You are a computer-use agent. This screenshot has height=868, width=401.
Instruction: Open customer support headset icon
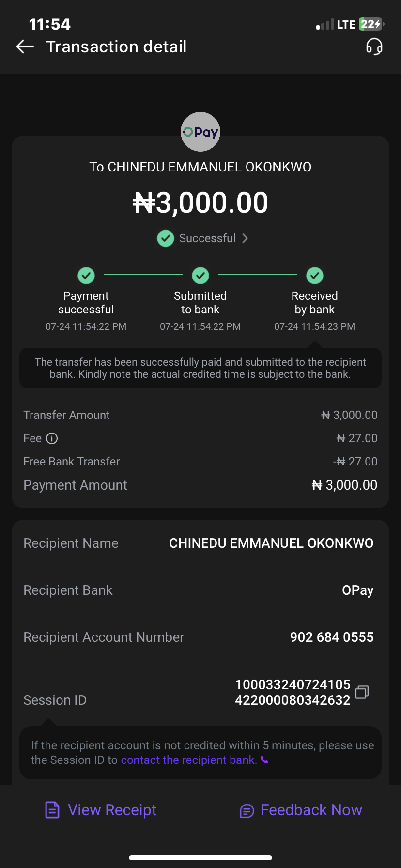pyautogui.click(x=374, y=47)
